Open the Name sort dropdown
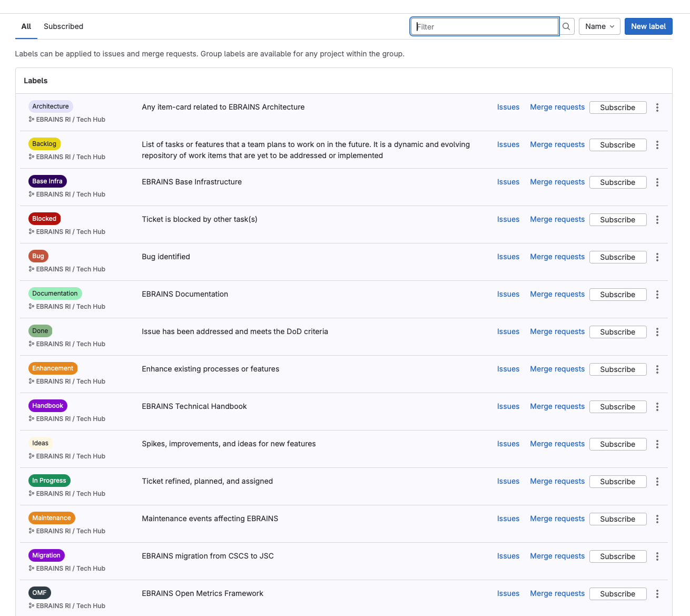 599,26
